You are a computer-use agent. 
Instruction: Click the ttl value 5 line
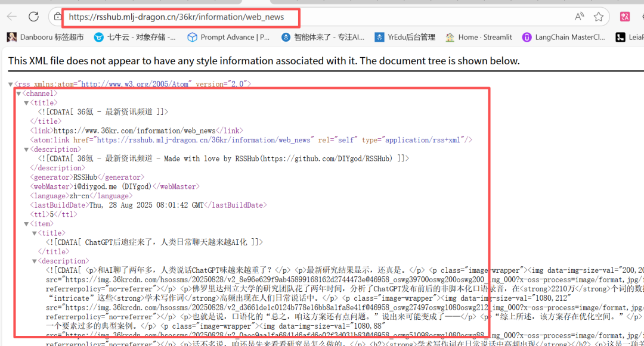54,214
